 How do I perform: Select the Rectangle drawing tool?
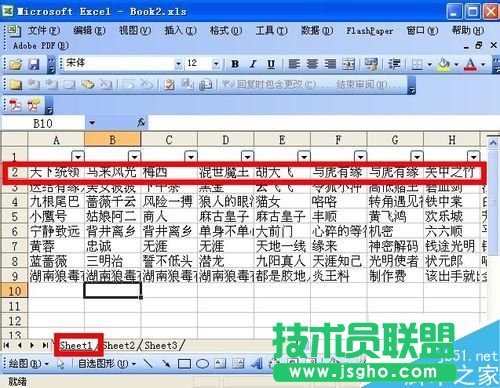coord(184,364)
